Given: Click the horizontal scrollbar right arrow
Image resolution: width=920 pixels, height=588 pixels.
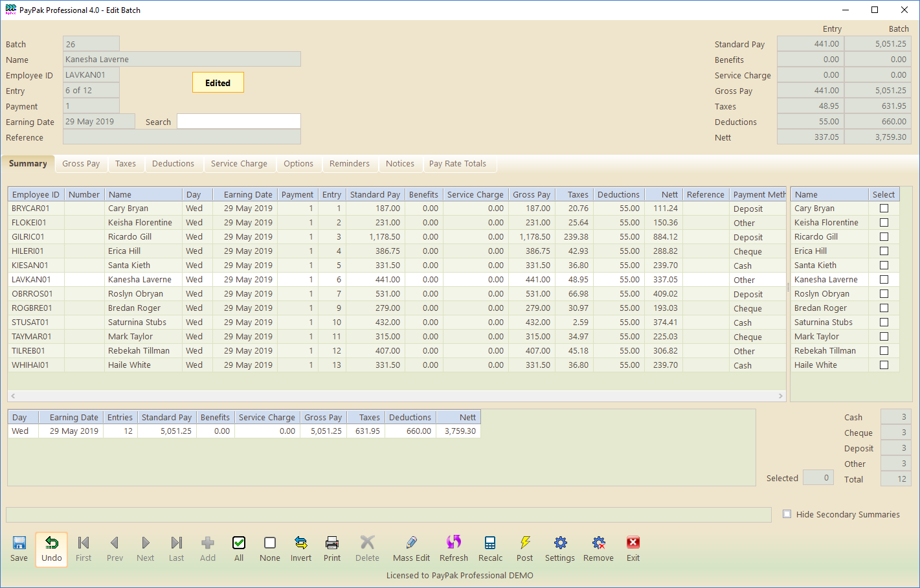Looking at the screenshot, I should click(x=780, y=396).
